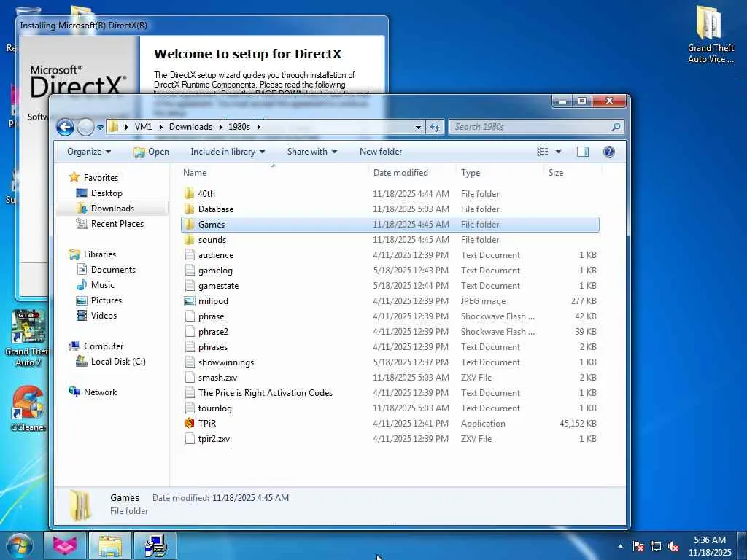747x560 pixels.
Task: Click the network tray icon
Action: click(656, 546)
